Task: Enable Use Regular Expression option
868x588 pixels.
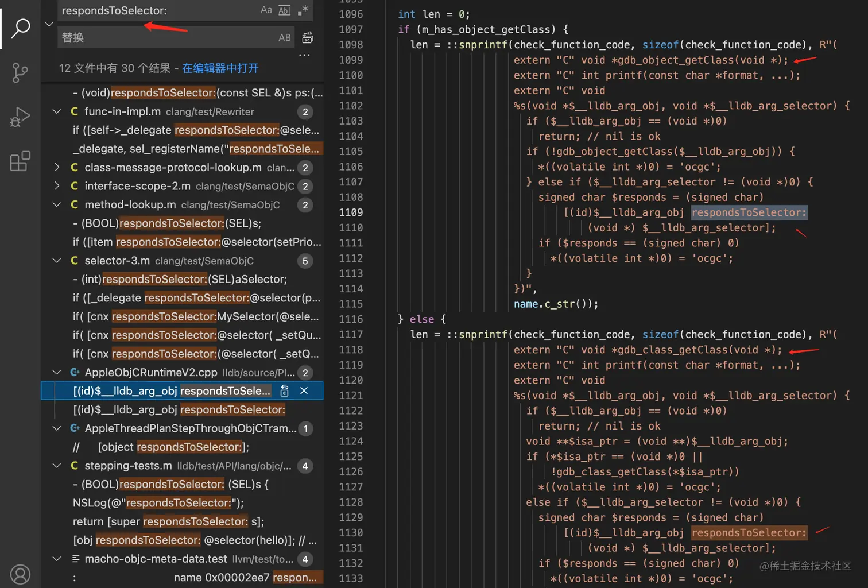Action: click(x=304, y=10)
